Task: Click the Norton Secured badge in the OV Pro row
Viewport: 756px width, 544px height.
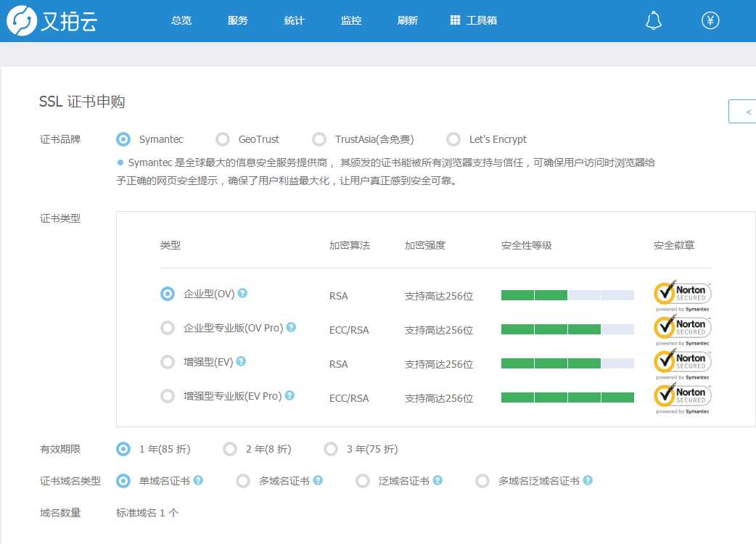Action: pos(682,330)
